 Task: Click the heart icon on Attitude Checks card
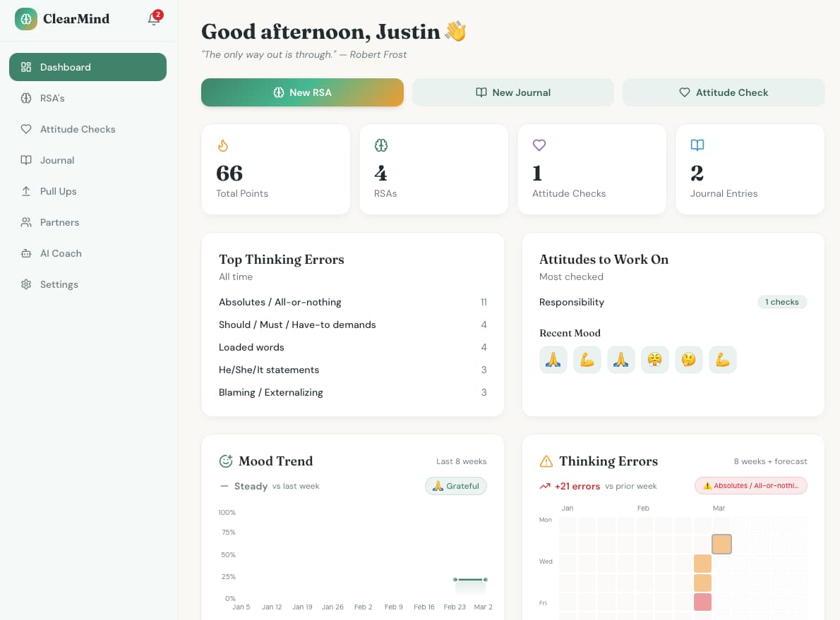(x=539, y=145)
